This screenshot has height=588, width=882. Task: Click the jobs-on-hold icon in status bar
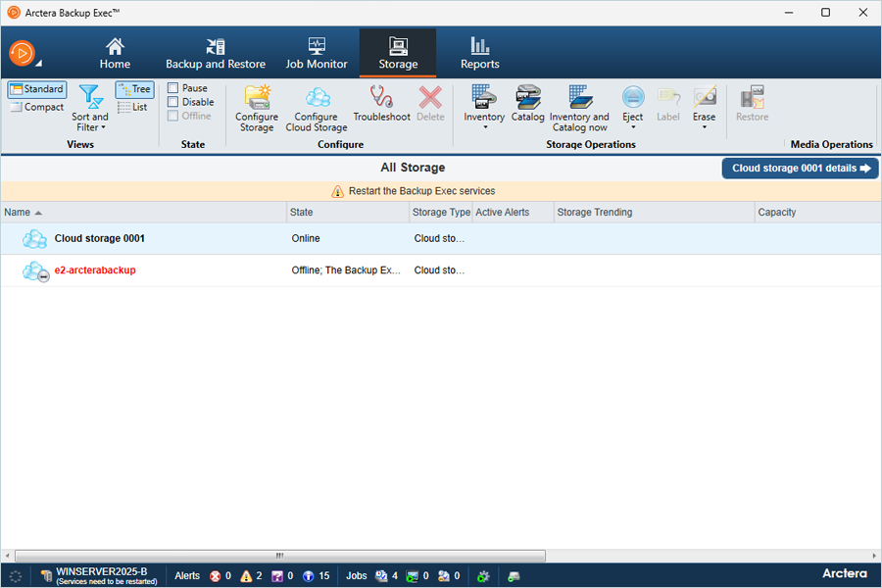tap(444, 576)
